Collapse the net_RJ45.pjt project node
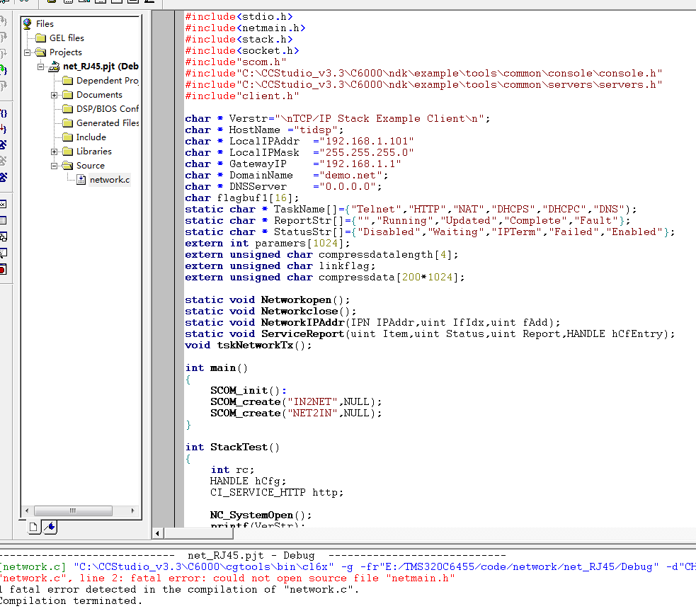This screenshot has height=616, width=696. (x=40, y=67)
